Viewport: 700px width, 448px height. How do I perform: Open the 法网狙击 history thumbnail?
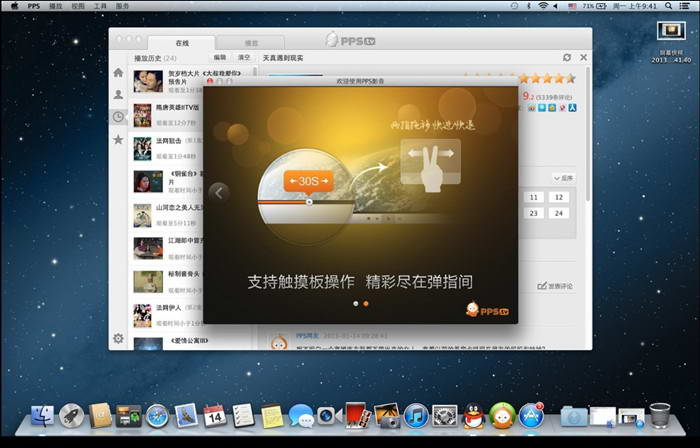pyautogui.click(x=143, y=148)
